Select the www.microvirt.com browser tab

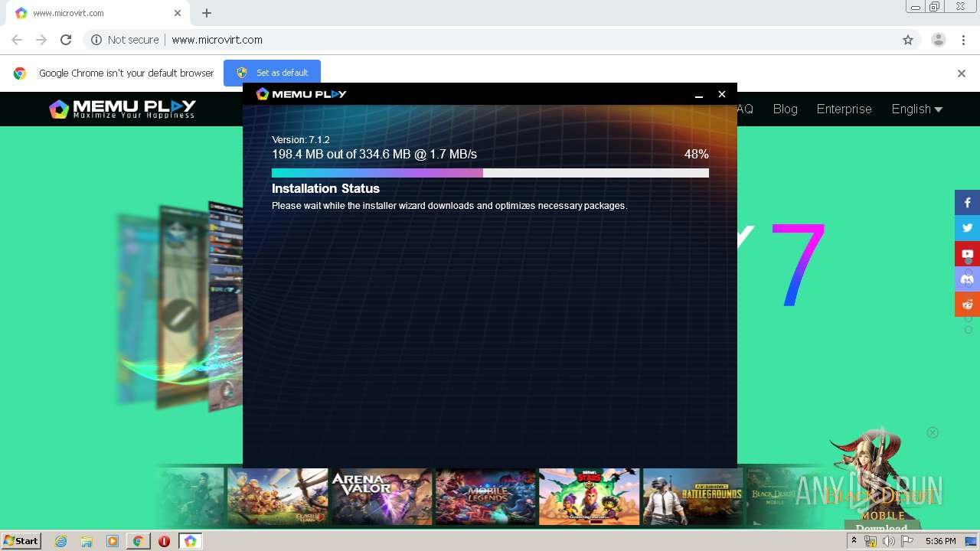pyautogui.click(x=99, y=13)
